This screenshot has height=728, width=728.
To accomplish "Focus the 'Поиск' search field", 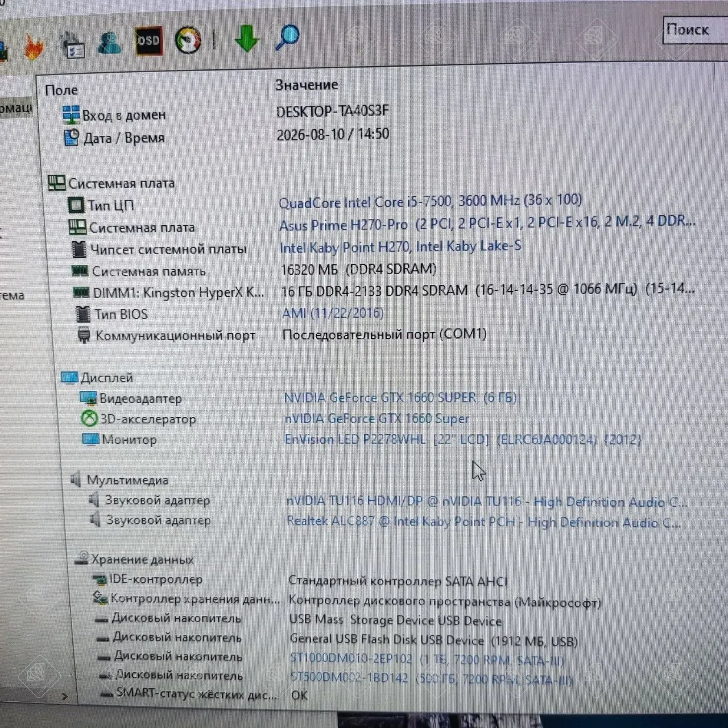I will click(695, 30).
